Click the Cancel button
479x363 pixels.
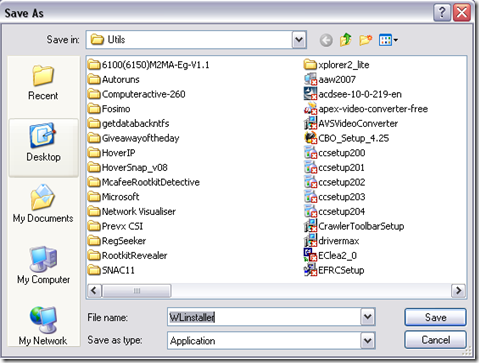click(x=435, y=340)
